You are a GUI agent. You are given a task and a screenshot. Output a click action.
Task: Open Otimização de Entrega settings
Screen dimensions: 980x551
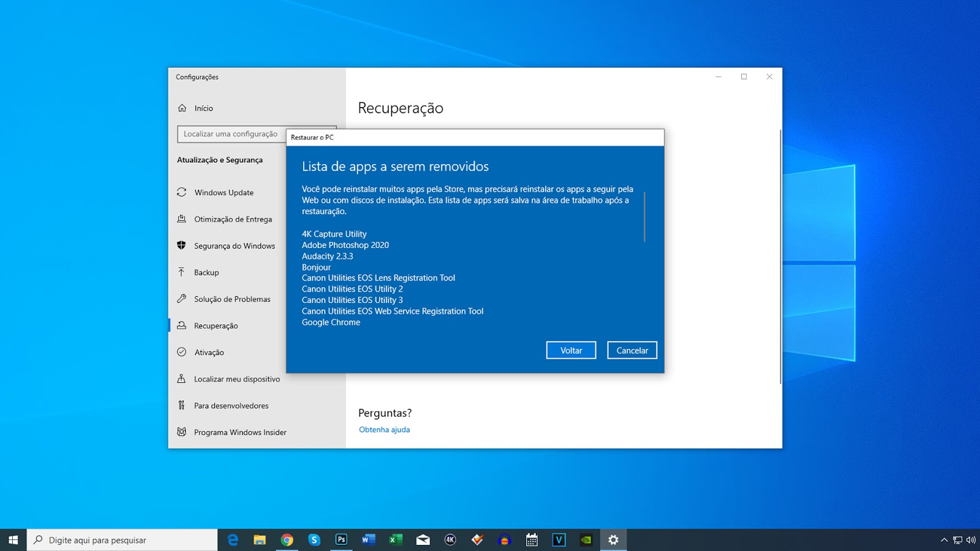coord(232,219)
